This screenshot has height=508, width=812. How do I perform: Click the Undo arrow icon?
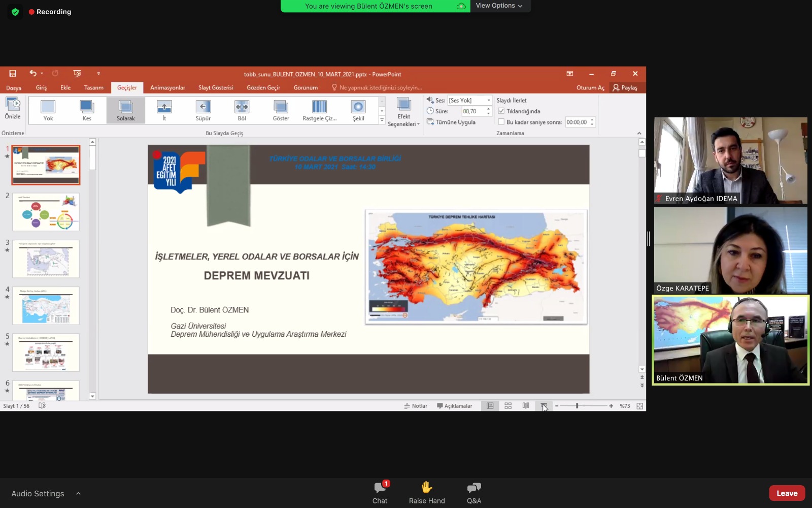[33, 74]
